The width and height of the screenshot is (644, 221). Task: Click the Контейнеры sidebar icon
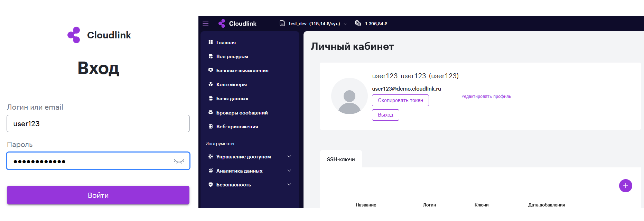click(x=211, y=84)
